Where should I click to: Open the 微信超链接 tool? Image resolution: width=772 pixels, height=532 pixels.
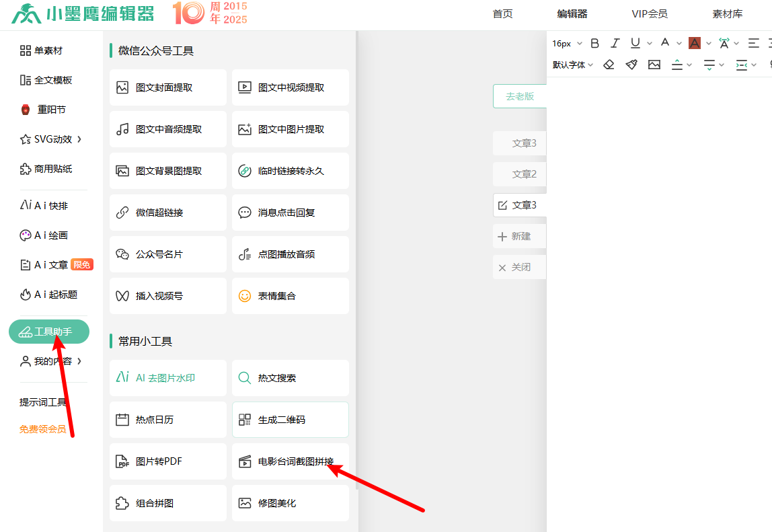[x=168, y=213]
